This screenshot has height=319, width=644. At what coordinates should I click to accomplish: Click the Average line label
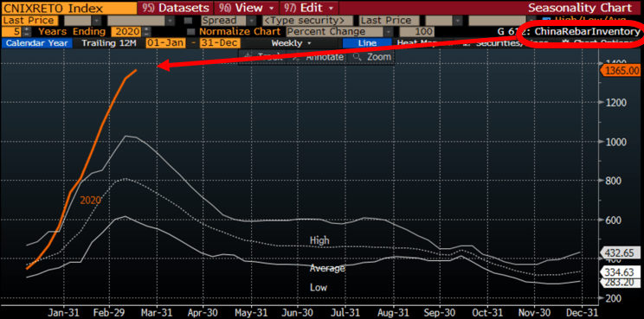click(x=327, y=268)
